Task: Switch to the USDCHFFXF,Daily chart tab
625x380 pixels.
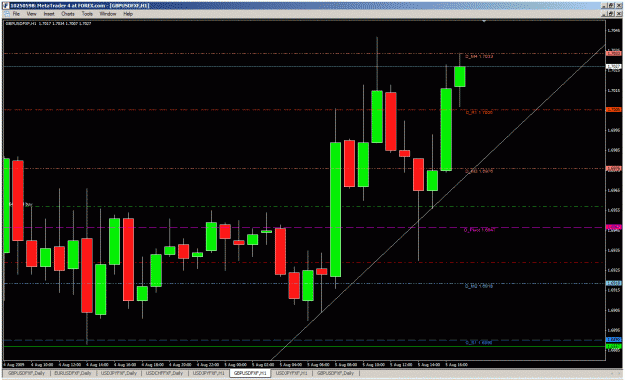Action: pyautogui.click(x=164, y=373)
